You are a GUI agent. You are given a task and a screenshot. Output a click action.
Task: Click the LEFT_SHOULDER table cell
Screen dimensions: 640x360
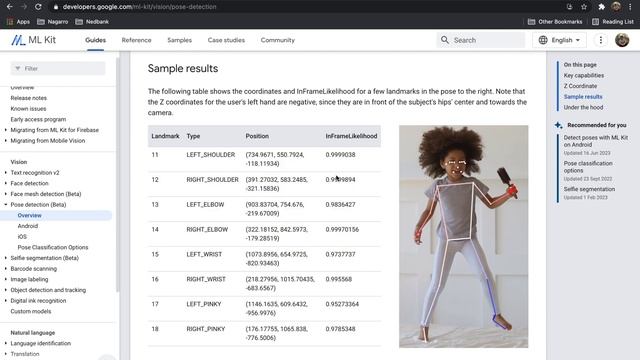click(211, 155)
